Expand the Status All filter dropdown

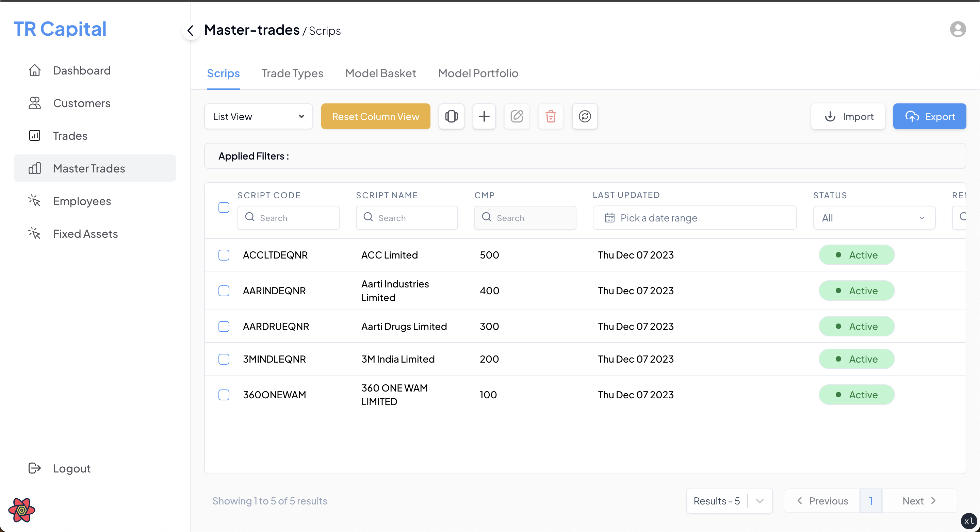874,218
